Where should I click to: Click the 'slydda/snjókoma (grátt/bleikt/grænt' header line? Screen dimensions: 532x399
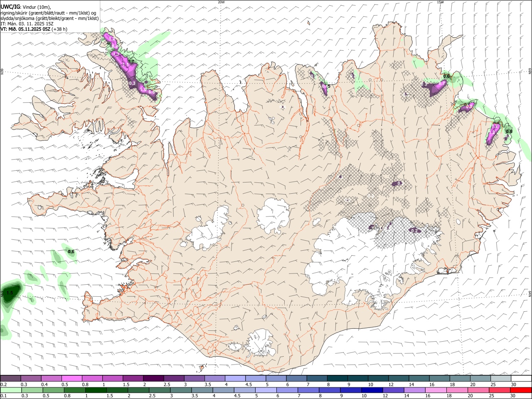point(49,18)
